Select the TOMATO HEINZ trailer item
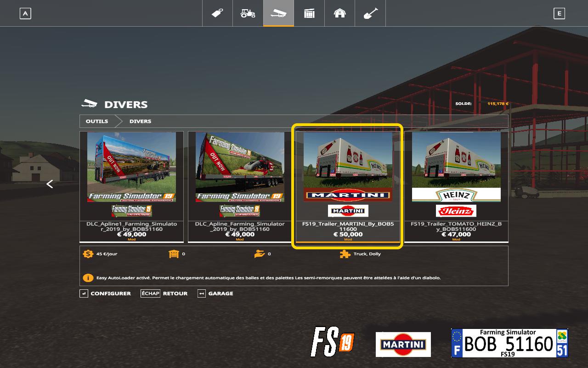The image size is (588, 368). [456, 186]
